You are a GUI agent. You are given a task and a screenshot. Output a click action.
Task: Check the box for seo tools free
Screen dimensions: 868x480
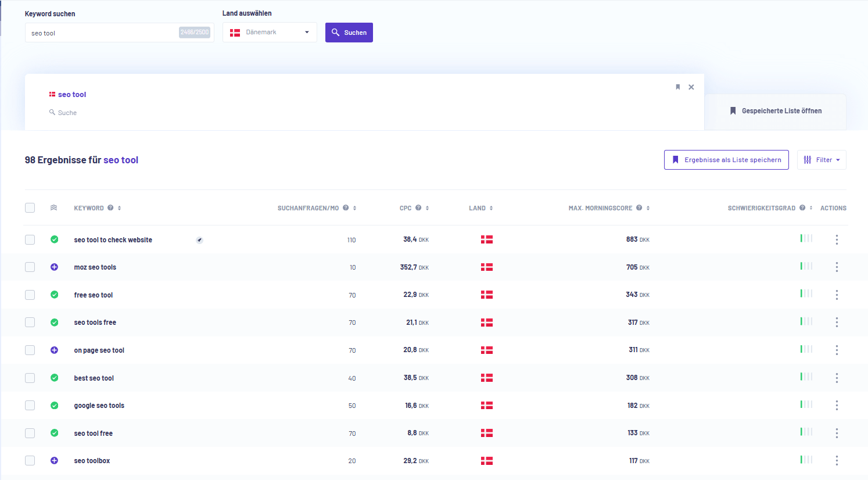[30, 323]
